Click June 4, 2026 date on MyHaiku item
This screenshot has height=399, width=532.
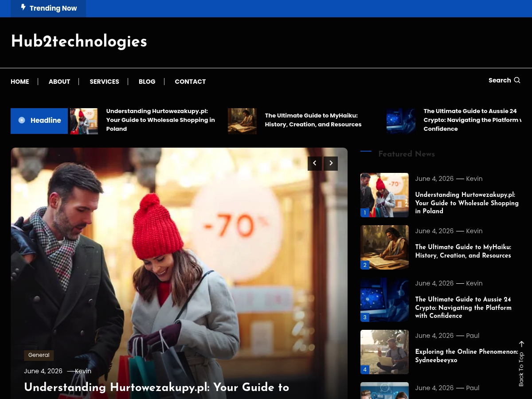point(434,231)
